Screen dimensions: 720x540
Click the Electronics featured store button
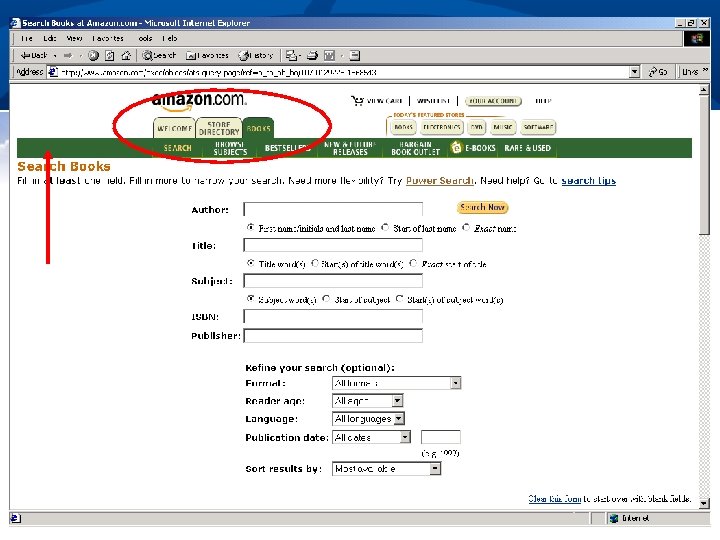(x=442, y=127)
